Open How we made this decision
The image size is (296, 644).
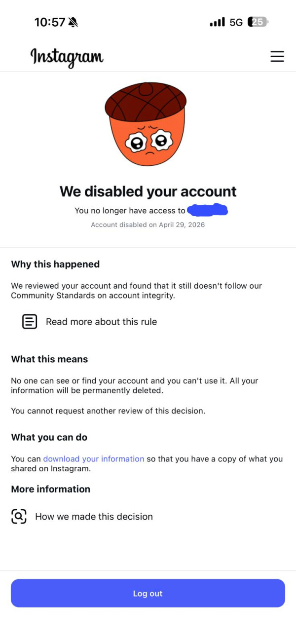click(x=94, y=517)
